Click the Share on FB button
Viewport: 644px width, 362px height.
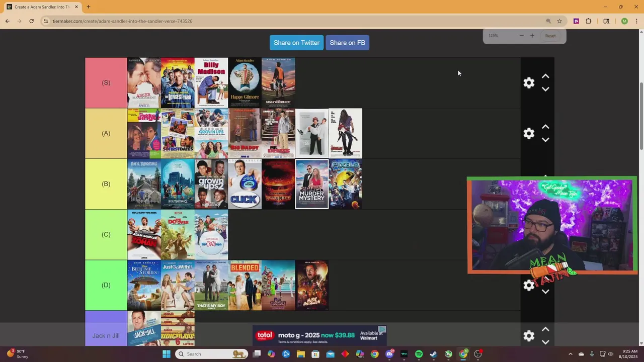pos(347,43)
